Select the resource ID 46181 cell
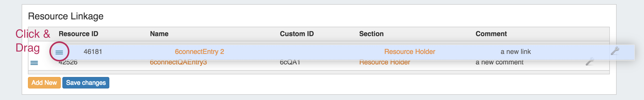 [x=93, y=52]
